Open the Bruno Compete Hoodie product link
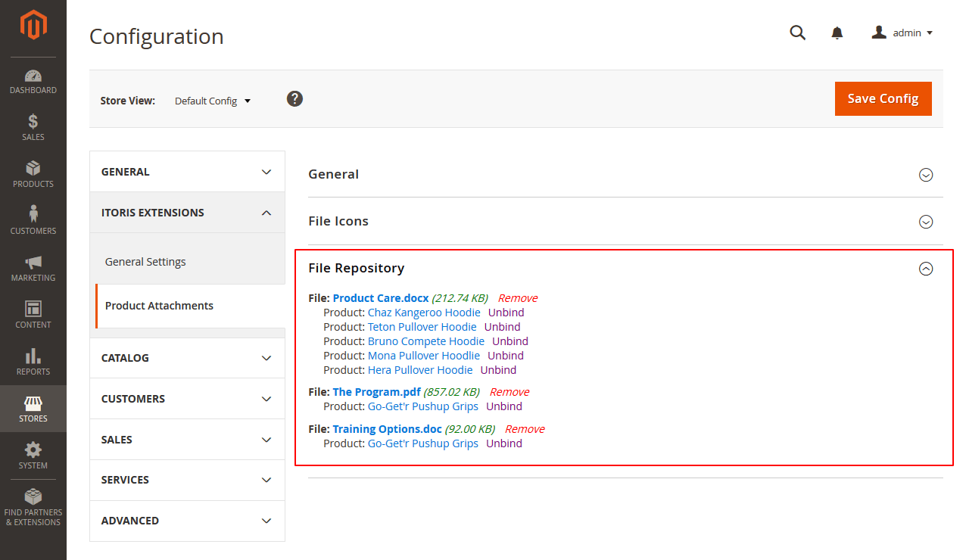This screenshot has height=560, width=966. point(426,341)
